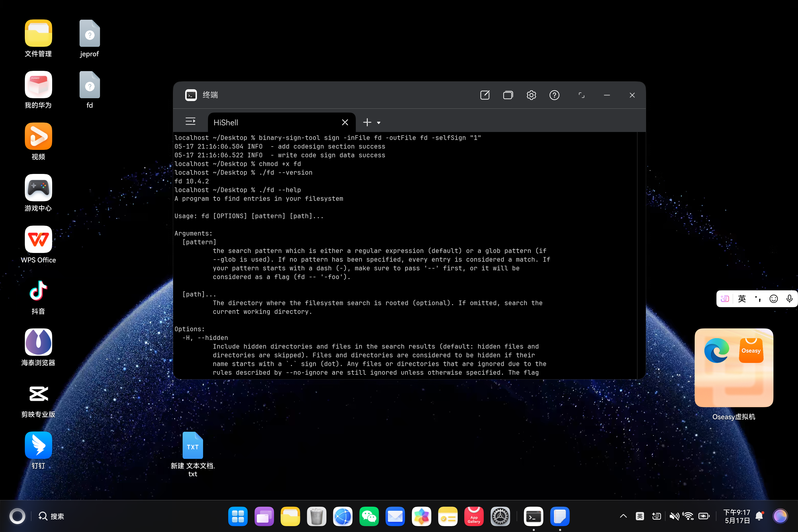The image size is (798, 532).
Task: Open terminal settings gear icon
Action: point(531,95)
